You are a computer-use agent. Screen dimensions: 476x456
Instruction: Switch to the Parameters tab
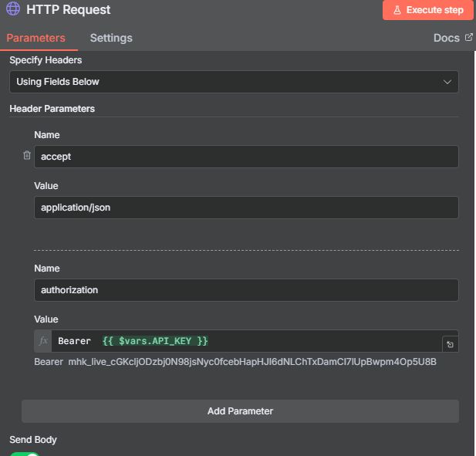coord(35,38)
